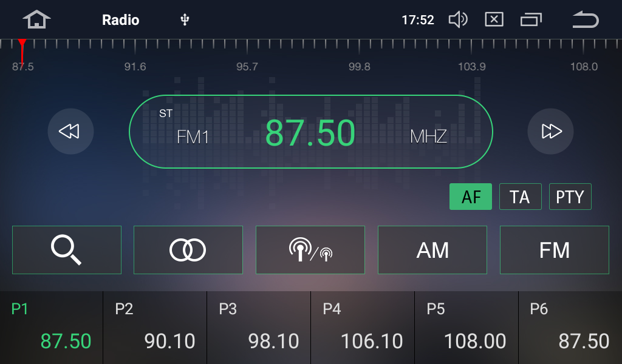Select preset P4 at 106.10

363,328
